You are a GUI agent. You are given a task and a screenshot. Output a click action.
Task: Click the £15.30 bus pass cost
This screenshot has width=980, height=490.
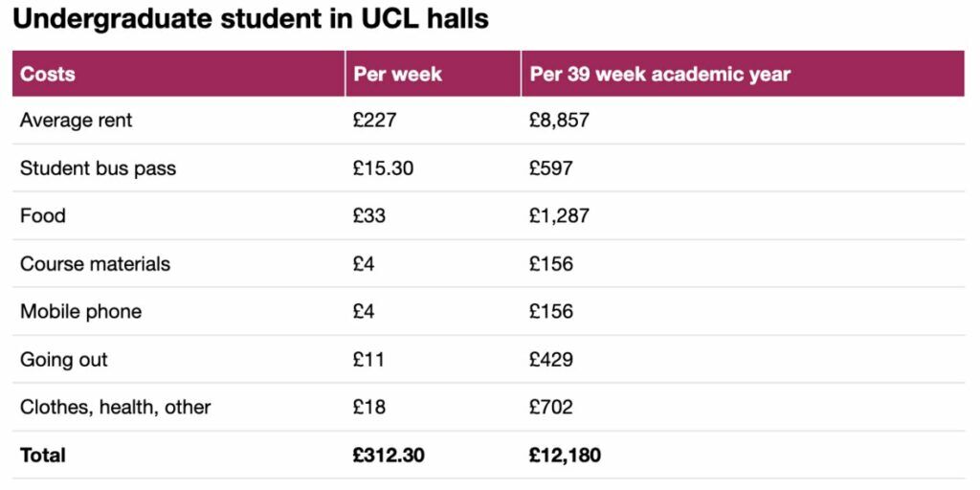coord(384,168)
